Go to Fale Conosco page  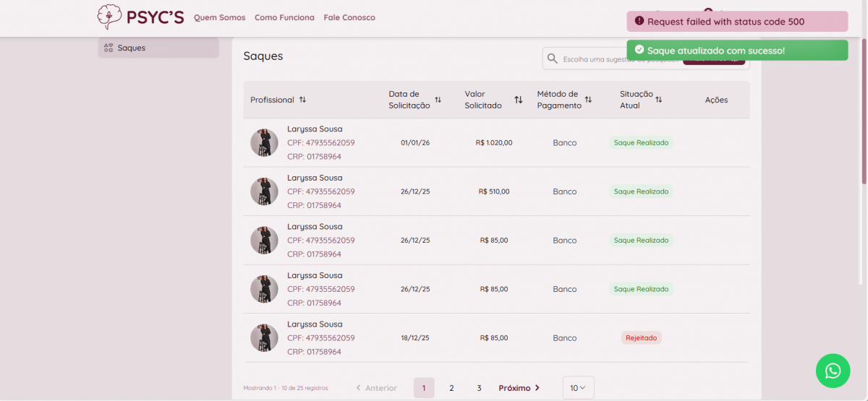click(x=349, y=17)
